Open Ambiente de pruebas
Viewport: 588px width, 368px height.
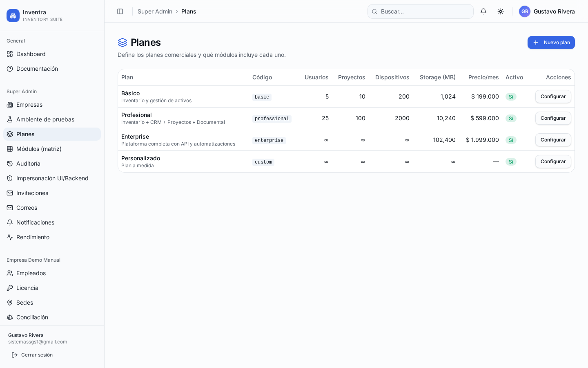(52, 119)
